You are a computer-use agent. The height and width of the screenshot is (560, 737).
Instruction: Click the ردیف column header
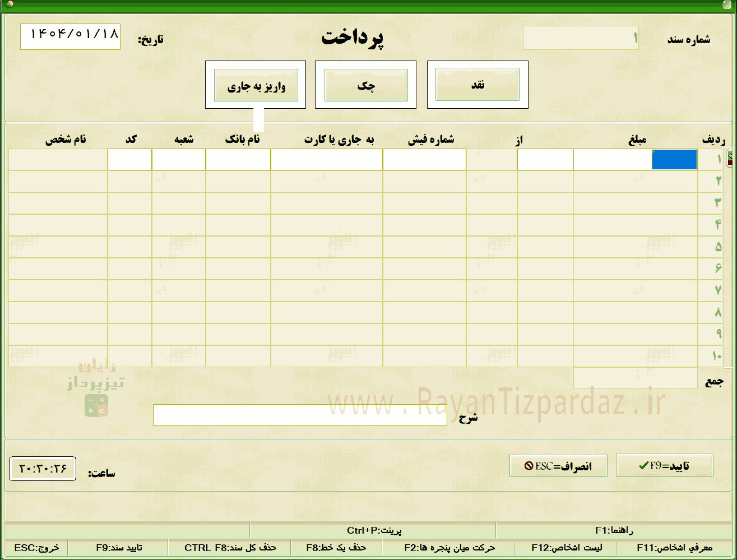(714, 140)
